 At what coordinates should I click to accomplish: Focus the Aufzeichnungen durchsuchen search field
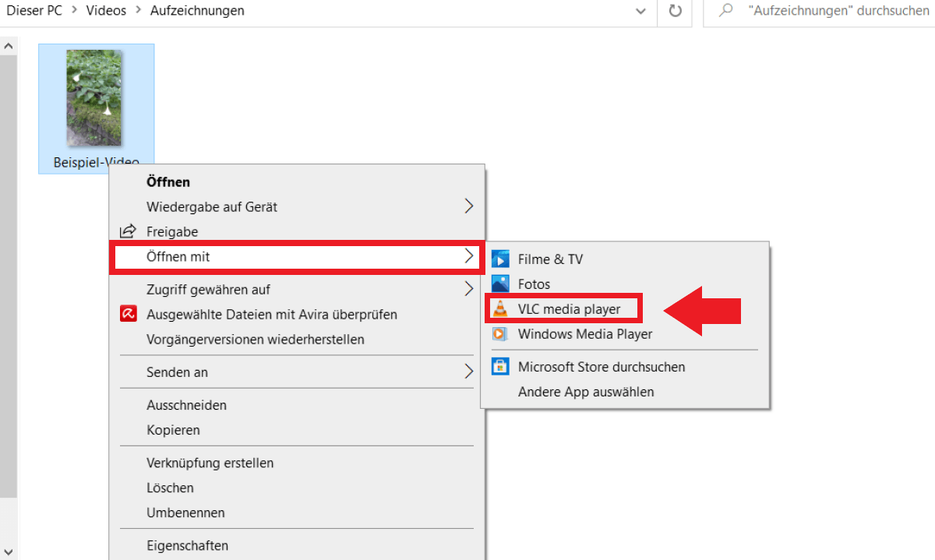[819, 11]
